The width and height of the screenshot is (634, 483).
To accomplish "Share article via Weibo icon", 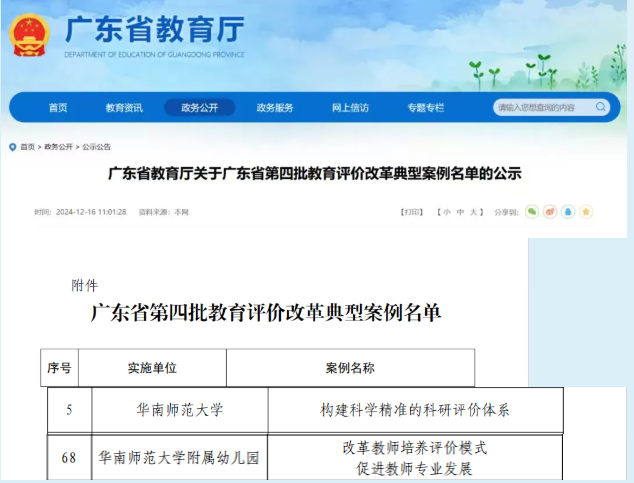I will click(550, 212).
